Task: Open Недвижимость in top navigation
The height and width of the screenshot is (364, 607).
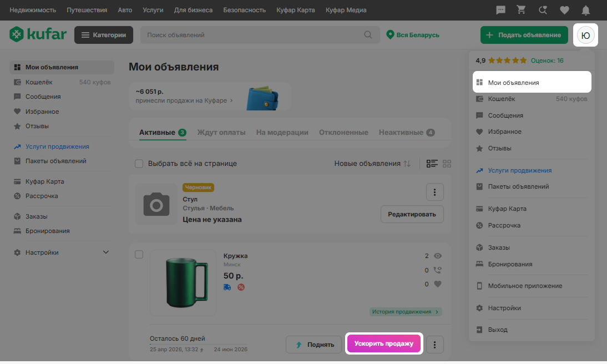Action: [x=33, y=10]
